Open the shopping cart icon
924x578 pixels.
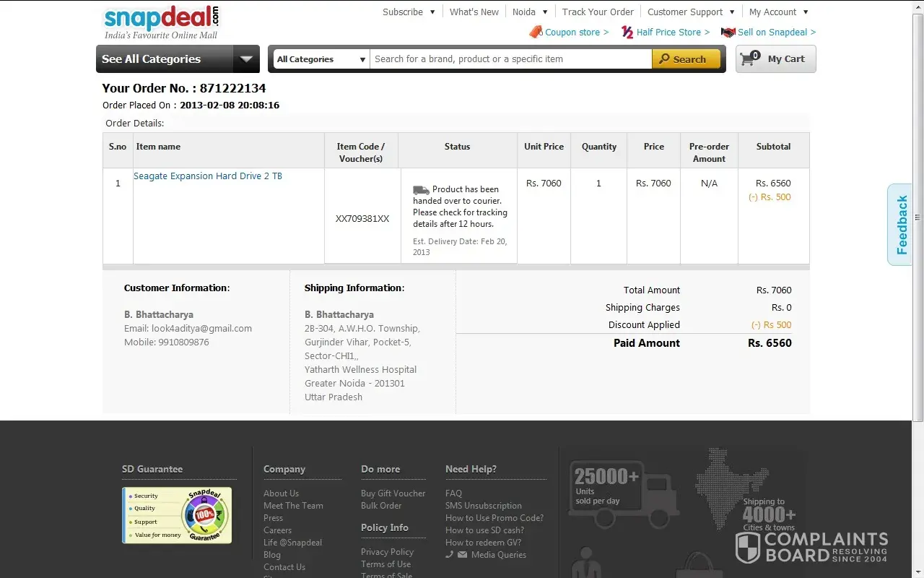tap(750, 59)
